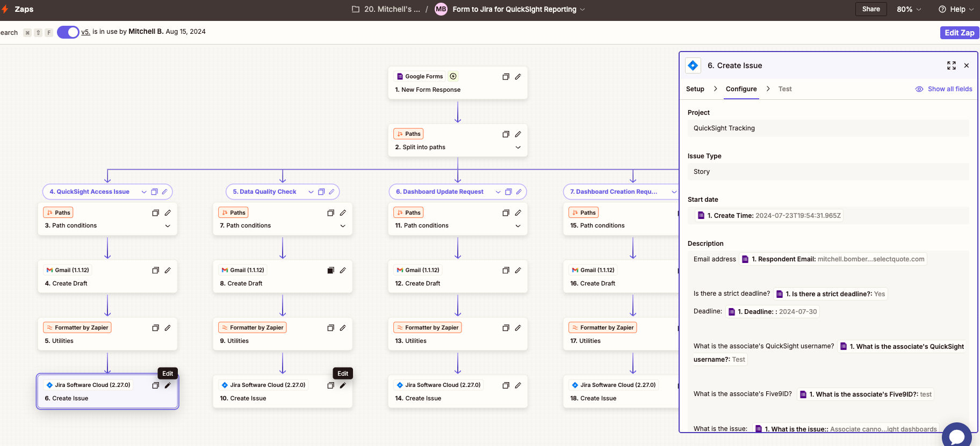The height and width of the screenshot is (446, 980).
Task: Click the plus icon beside Google Forms
Action: tap(453, 76)
